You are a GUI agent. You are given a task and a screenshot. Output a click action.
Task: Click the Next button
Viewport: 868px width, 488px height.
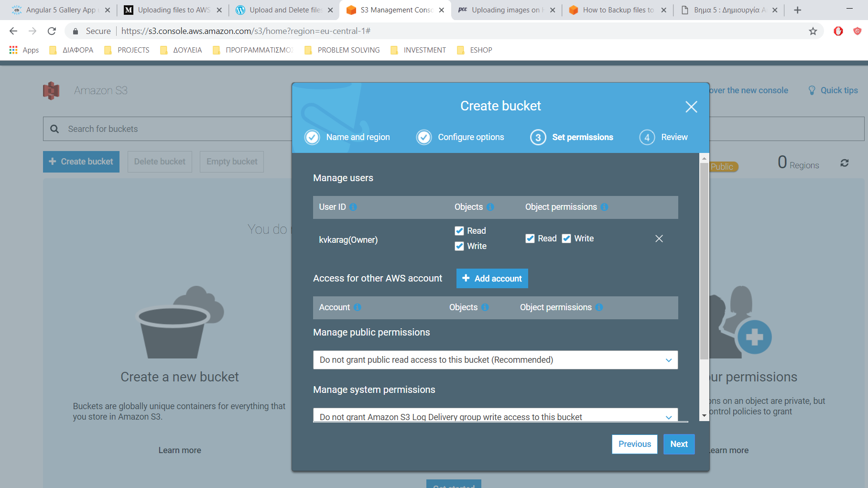pos(679,444)
